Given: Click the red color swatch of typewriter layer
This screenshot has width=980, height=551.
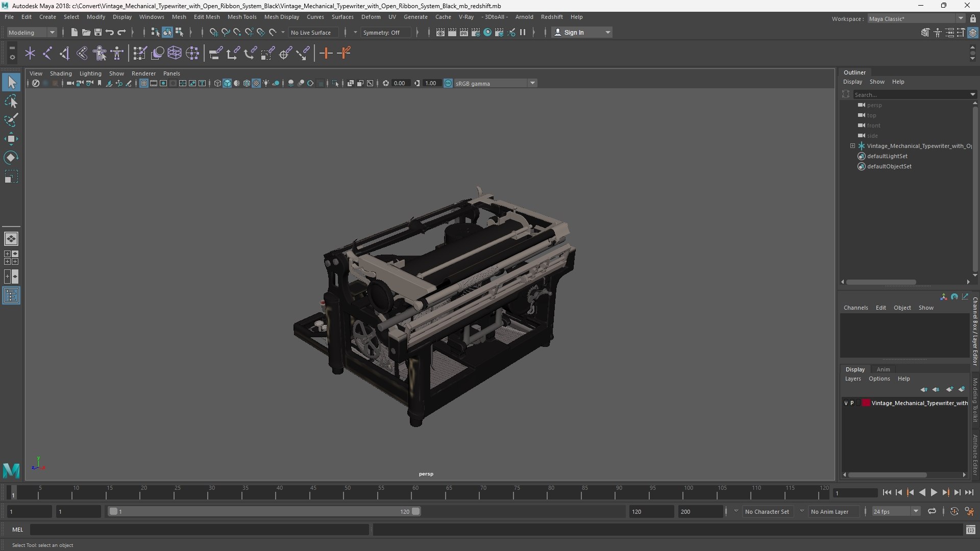Looking at the screenshot, I should coord(866,403).
